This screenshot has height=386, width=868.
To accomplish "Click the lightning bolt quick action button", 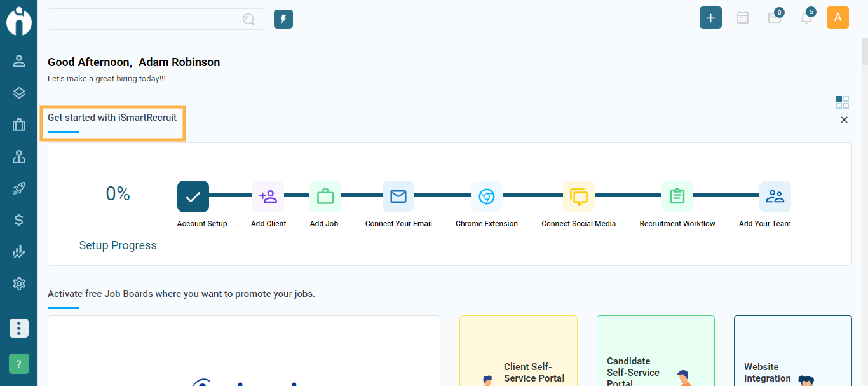I will coord(283,19).
